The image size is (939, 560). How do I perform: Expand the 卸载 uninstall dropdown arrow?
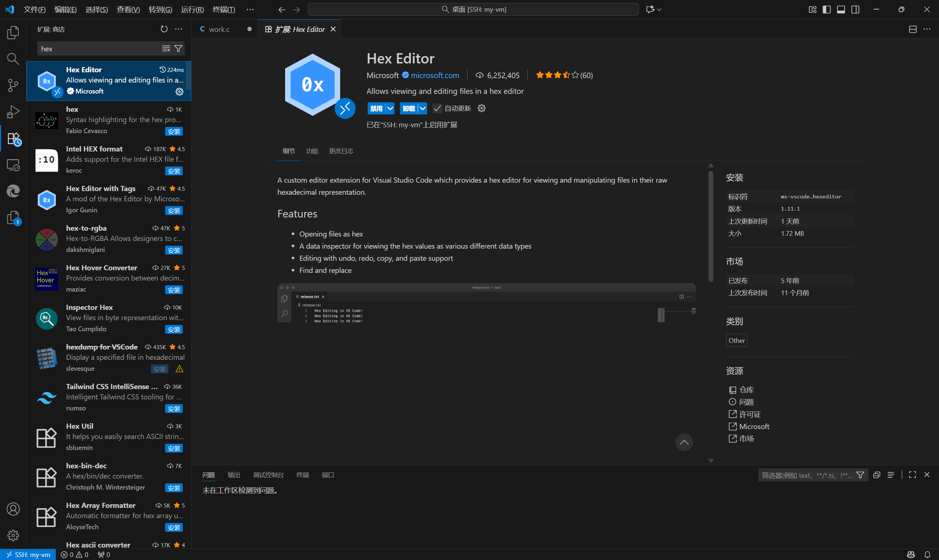423,109
